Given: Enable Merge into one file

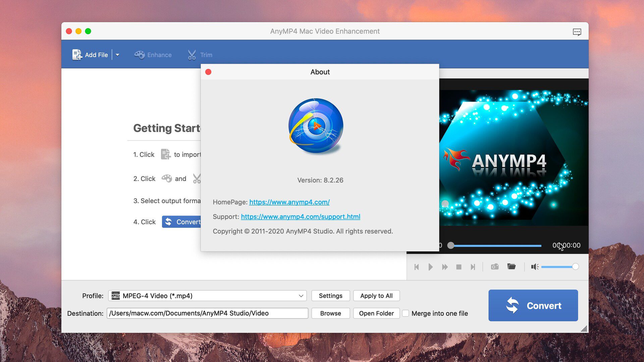Looking at the screenshot, I should (406, 313).
